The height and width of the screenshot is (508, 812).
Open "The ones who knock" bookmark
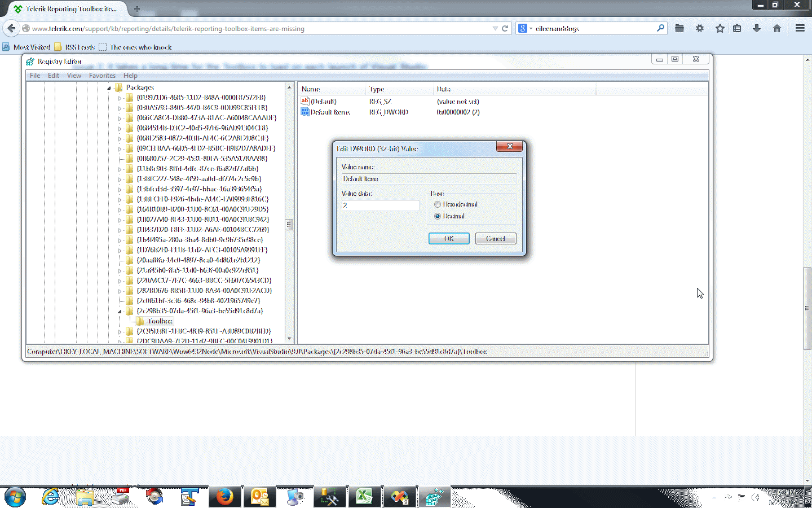(135, 47)
